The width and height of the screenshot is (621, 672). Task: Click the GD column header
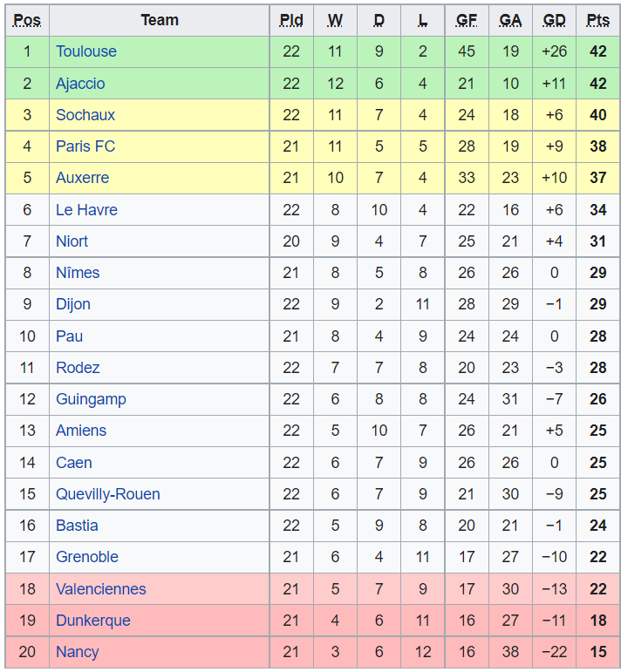554,20
